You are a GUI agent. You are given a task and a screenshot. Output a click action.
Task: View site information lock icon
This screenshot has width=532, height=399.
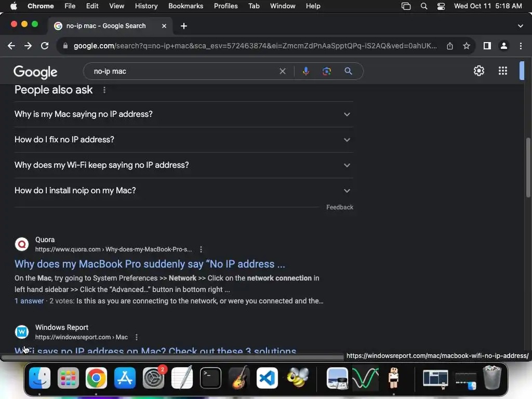point(65,46)
